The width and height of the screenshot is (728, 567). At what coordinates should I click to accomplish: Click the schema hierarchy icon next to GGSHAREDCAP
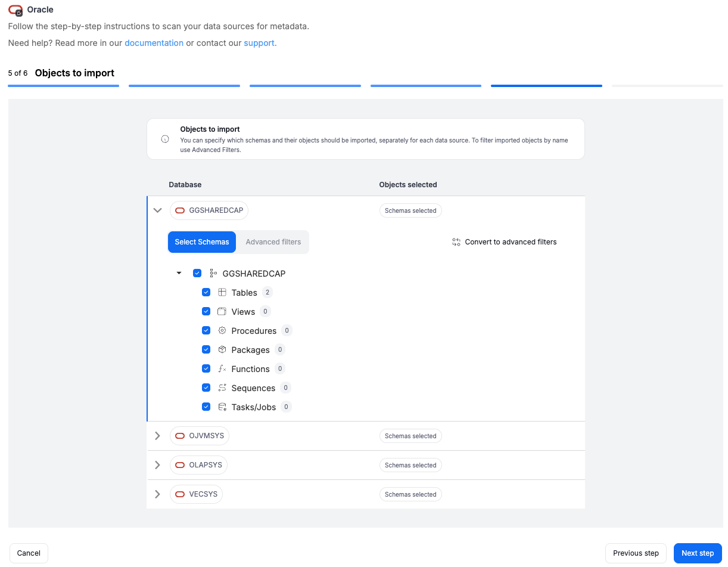[213, 273]
